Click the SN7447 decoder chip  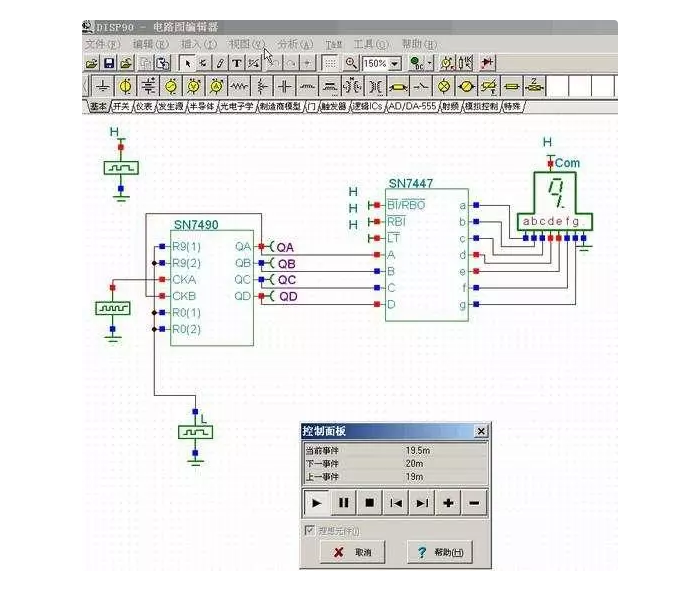point(427,250)
